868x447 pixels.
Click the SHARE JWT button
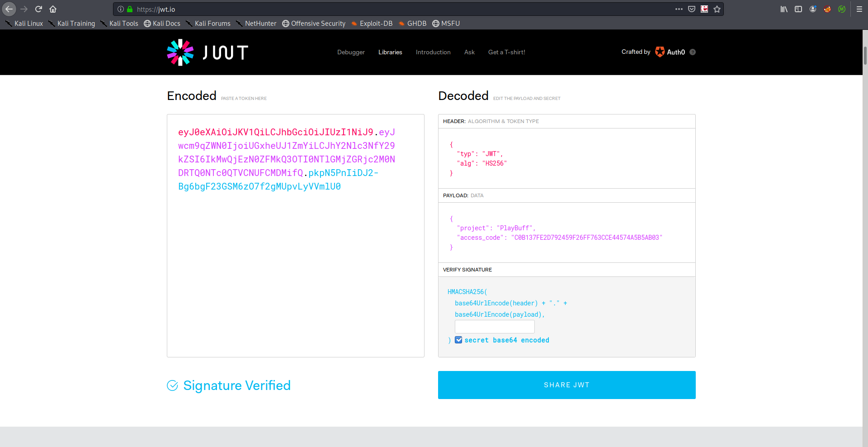[x=566, y=385]
